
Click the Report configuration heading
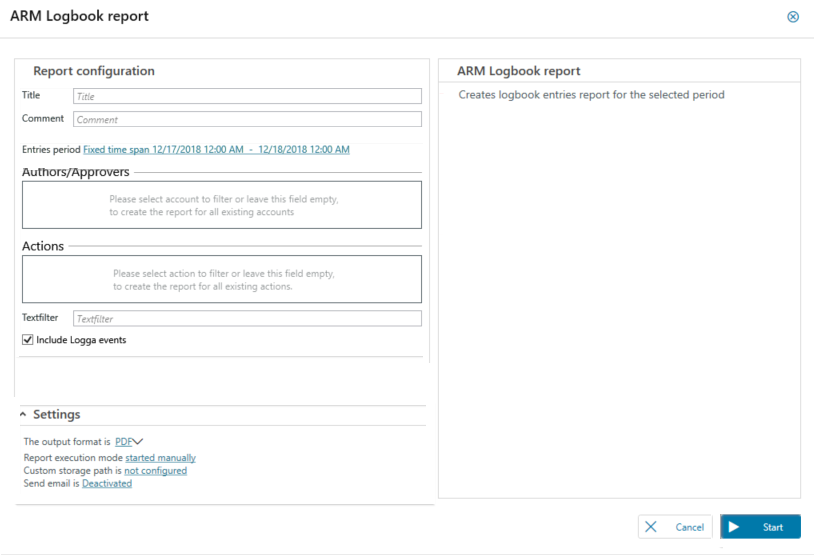(x=94, y=71)
